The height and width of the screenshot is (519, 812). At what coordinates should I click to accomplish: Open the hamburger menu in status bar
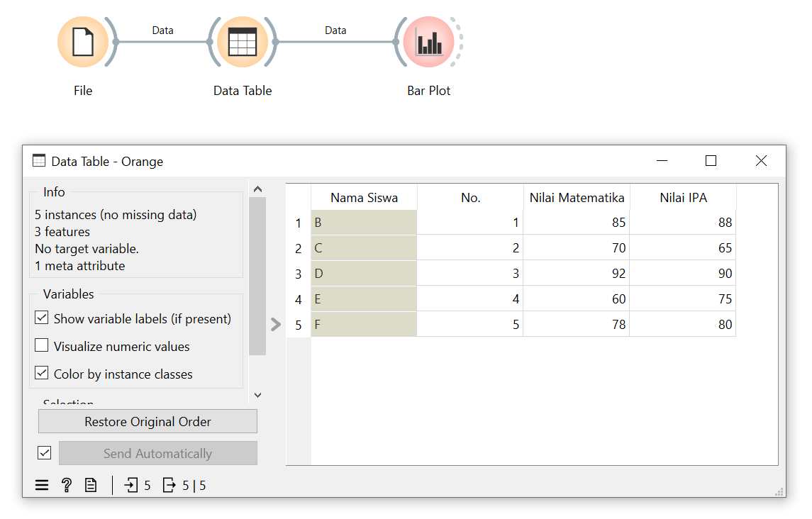(42, 486)
